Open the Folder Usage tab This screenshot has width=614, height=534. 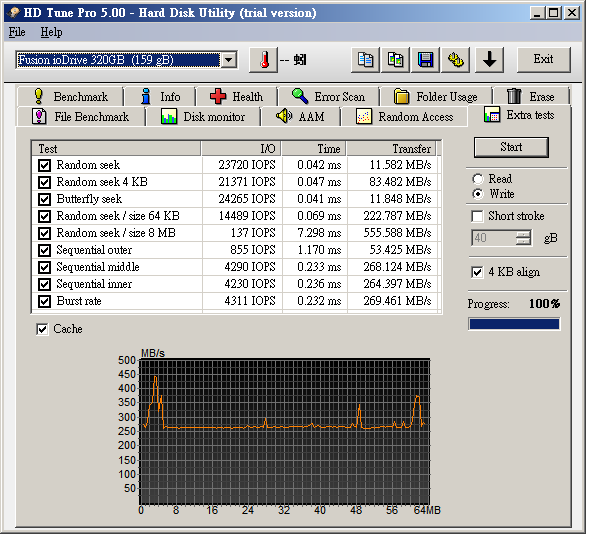435,96
